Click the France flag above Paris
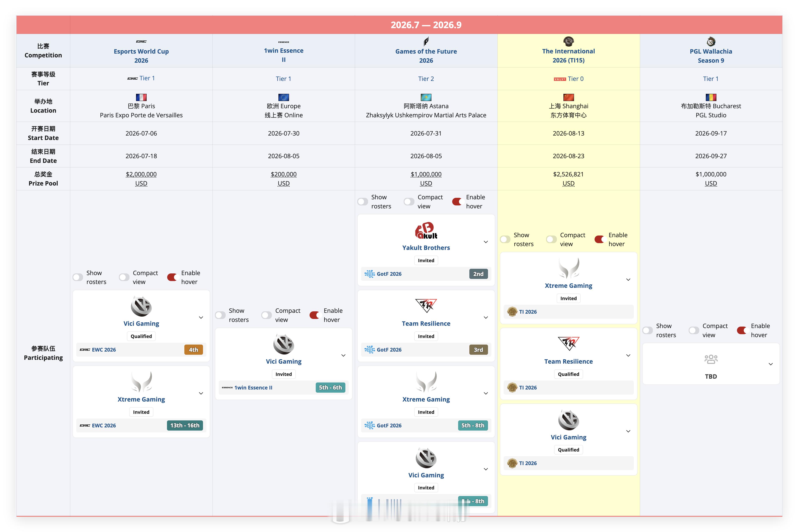 click(141, 97)
